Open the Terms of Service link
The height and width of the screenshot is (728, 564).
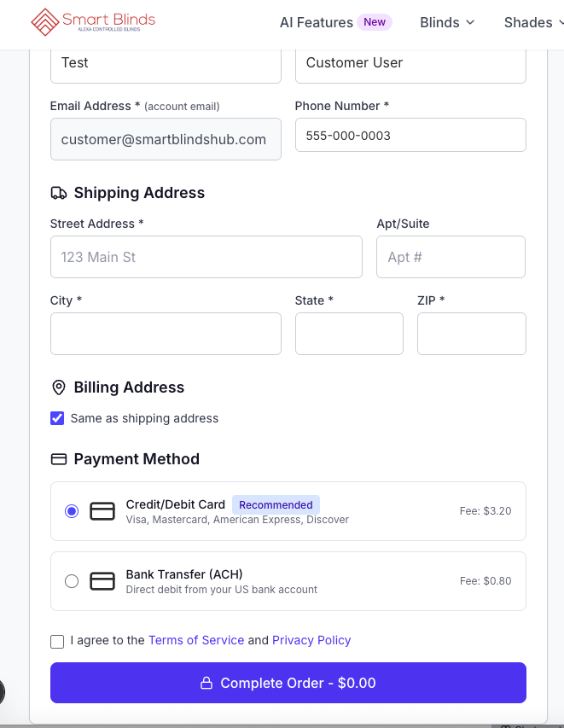pos(196,640)
